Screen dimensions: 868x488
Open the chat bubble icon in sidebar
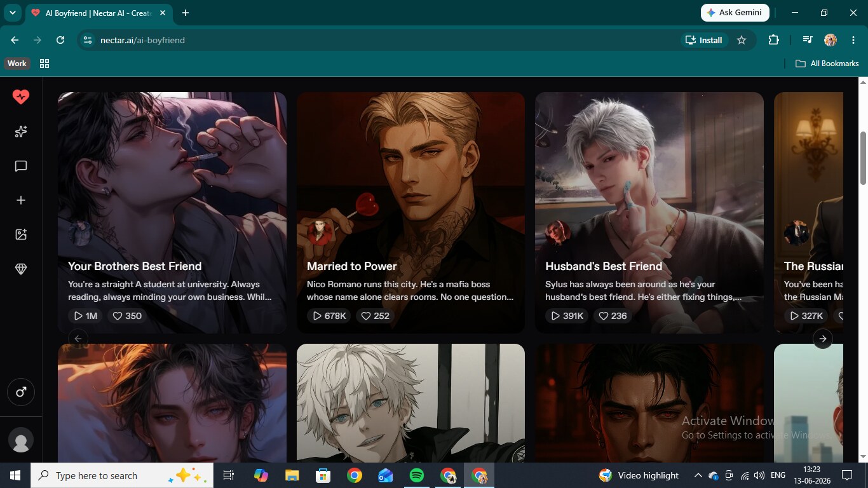pos(21,166)
